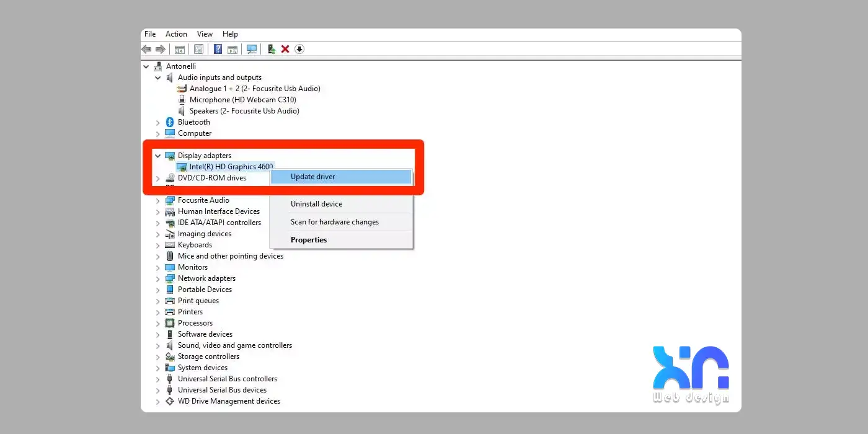The image size is (868, 434).
Task: Click Properties in the context menu
Action: 309,240
